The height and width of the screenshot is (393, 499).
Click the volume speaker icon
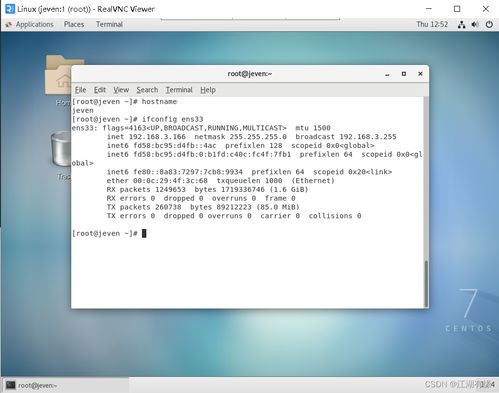point(475,24)
